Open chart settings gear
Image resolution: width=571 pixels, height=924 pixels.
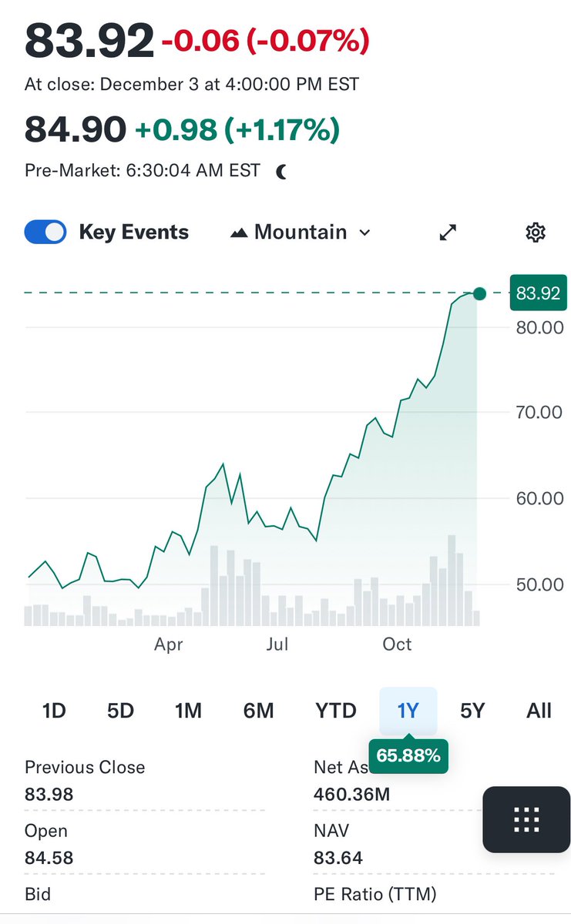click(536, 233)
